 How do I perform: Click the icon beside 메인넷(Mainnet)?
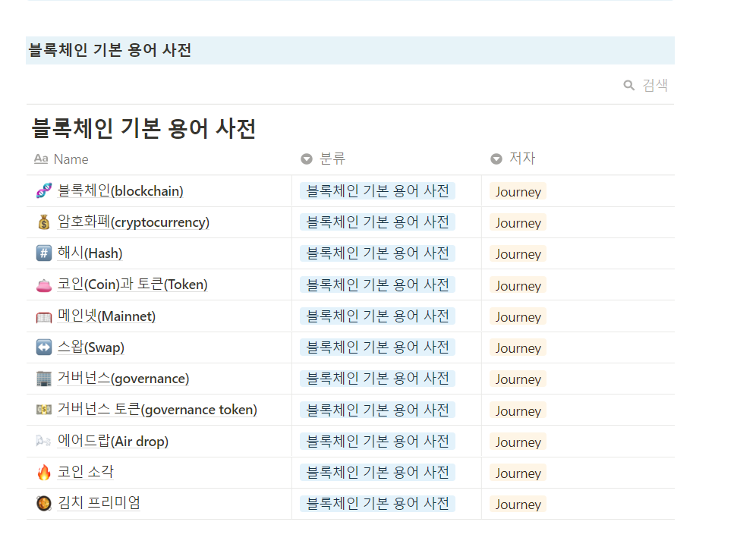tap(44, 316)
